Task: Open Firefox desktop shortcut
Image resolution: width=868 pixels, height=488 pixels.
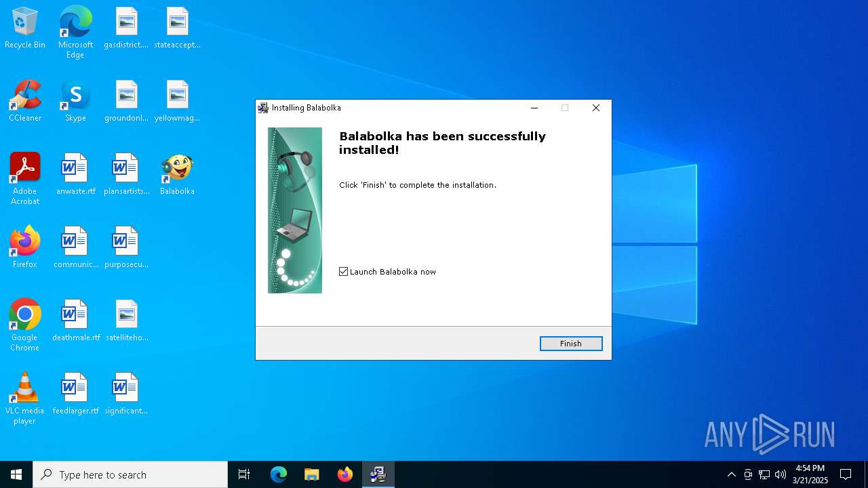Action: tap(25, 248)
